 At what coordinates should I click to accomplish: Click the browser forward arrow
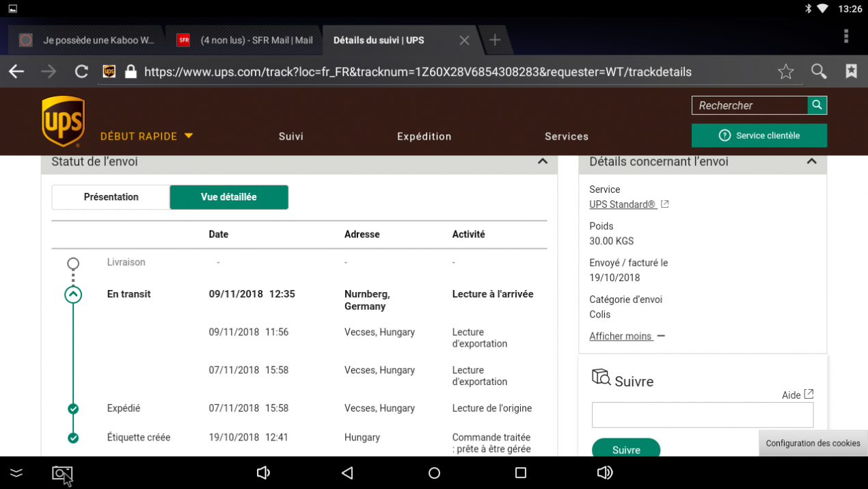(49, 71)
